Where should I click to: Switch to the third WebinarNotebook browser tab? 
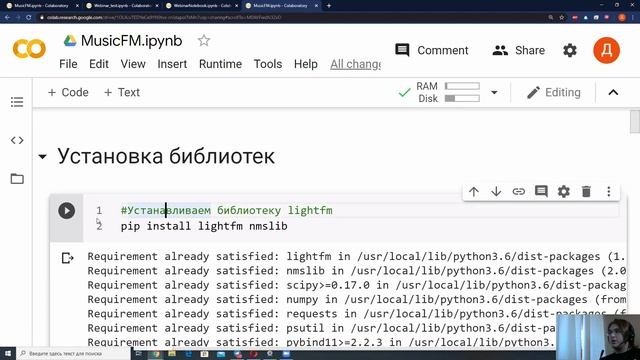click(x=202, y=6)
